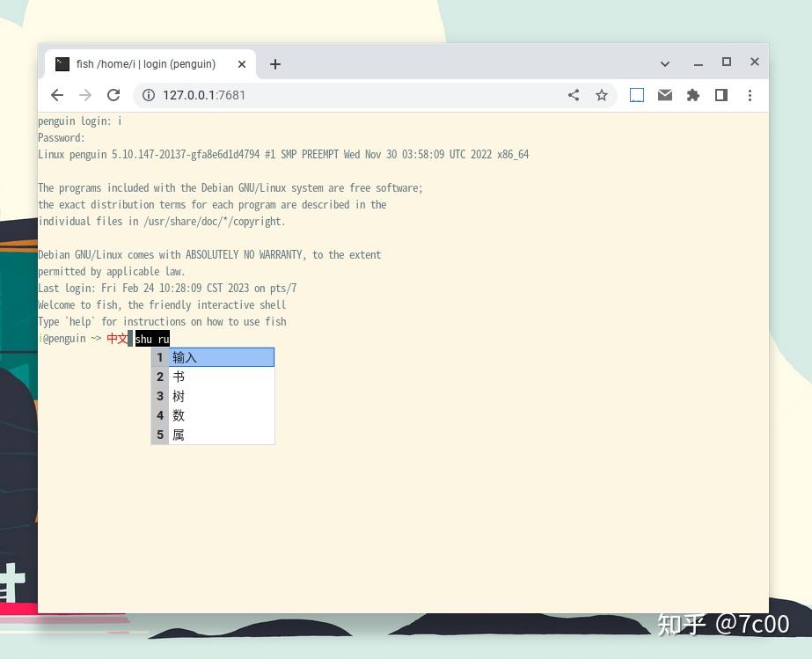Viewport: 812px width, 659px height.
Task: Open a new tab with the plus button
Action: point(275,63)
